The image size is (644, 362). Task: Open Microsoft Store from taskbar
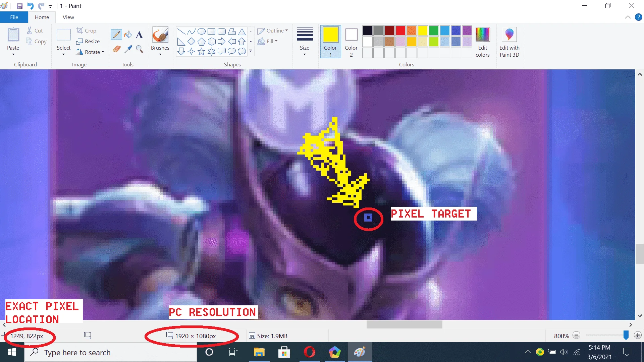pyautogui.click(x=284, y=352)
